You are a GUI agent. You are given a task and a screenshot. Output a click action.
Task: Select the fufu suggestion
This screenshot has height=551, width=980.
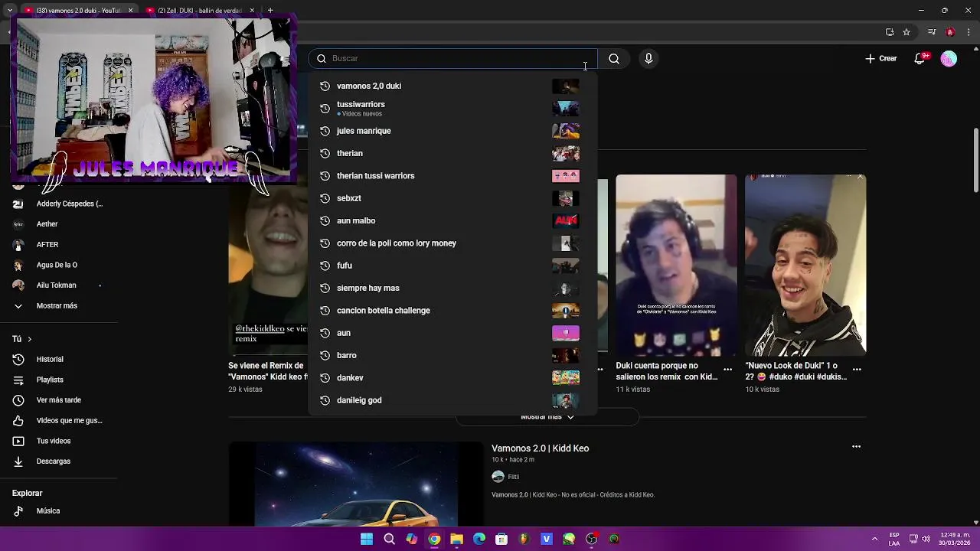point(452,266)
